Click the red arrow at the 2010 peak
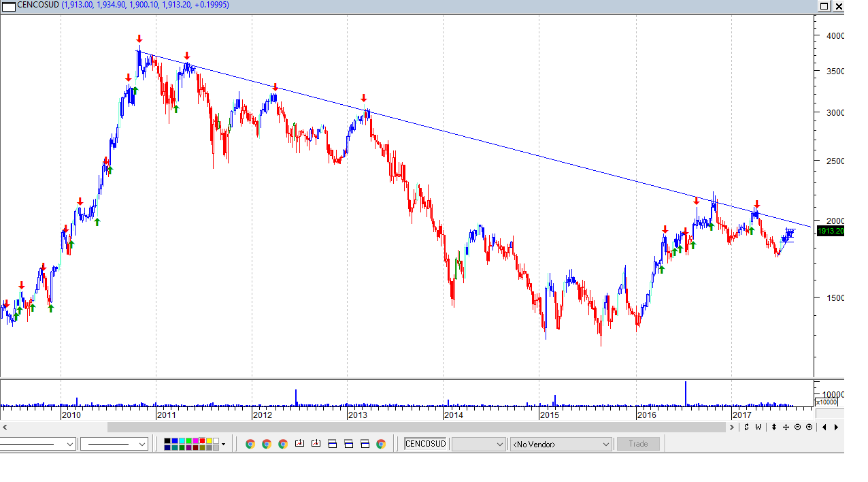Image resolution: width=868 pixels, height=482 pixels. pos(139,39)
